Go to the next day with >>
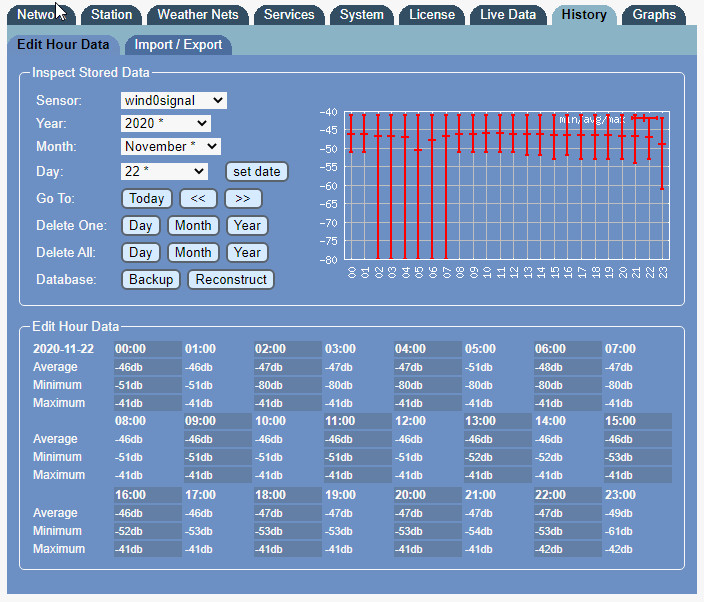 coord(243,198)
